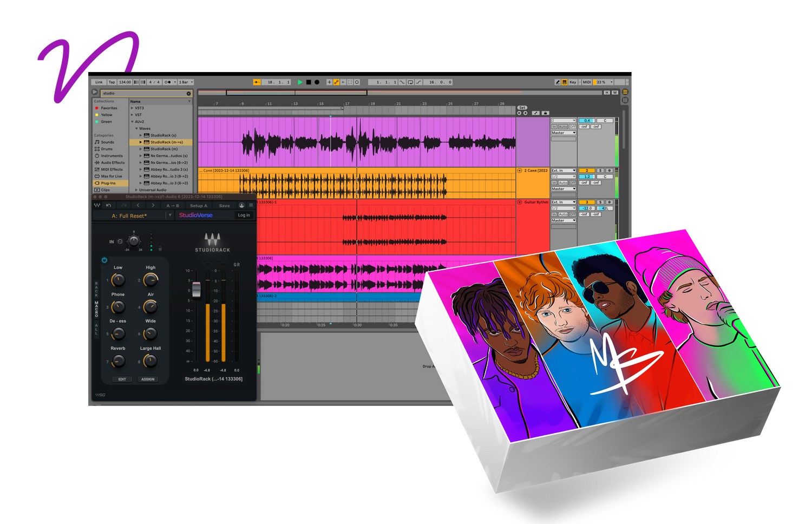Open the StudioRack user account icon

point(241,206)
